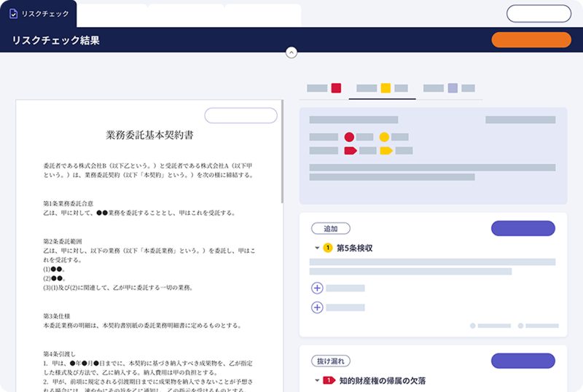Click the second plus circle under 第5条検収

(317, 307)
